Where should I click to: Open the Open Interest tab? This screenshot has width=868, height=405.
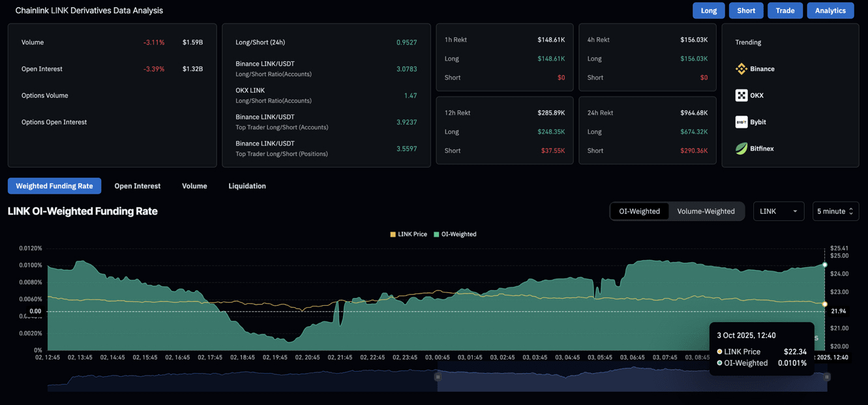pos(137,186)
